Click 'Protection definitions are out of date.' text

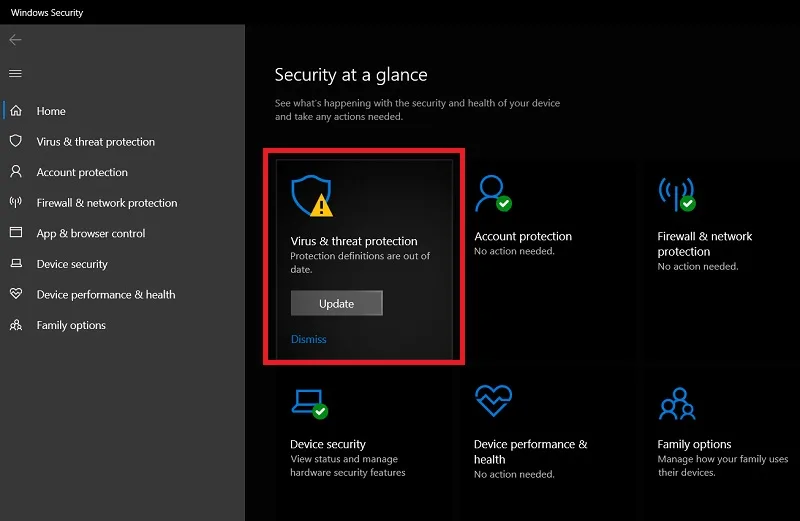pyautogui.click(x=360, y=262)
